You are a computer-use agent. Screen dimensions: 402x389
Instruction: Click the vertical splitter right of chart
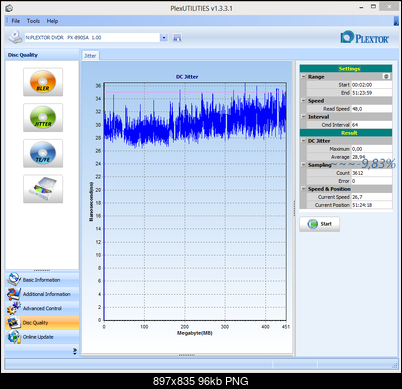click(294, 208)
